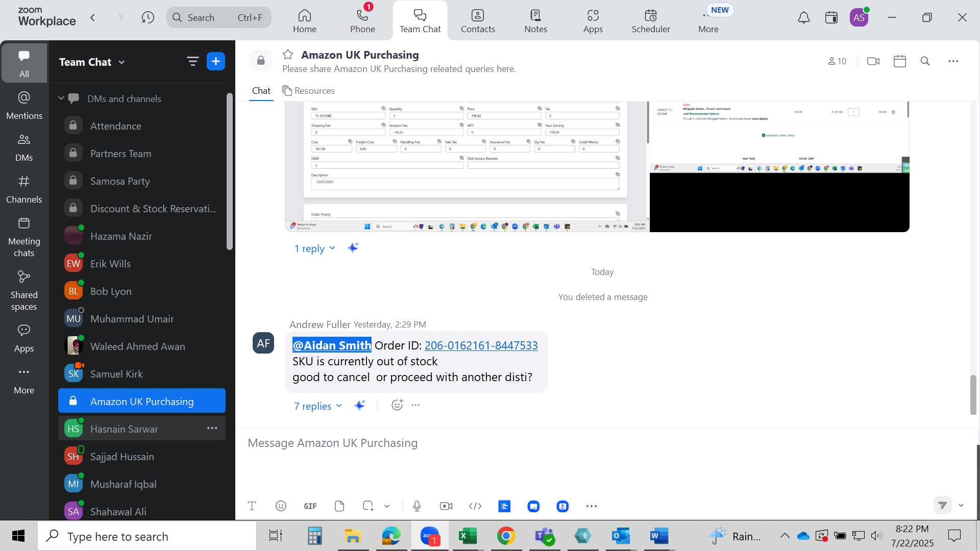
Task: Open Meeting chats in sidebar
Action: coord(24,237)
